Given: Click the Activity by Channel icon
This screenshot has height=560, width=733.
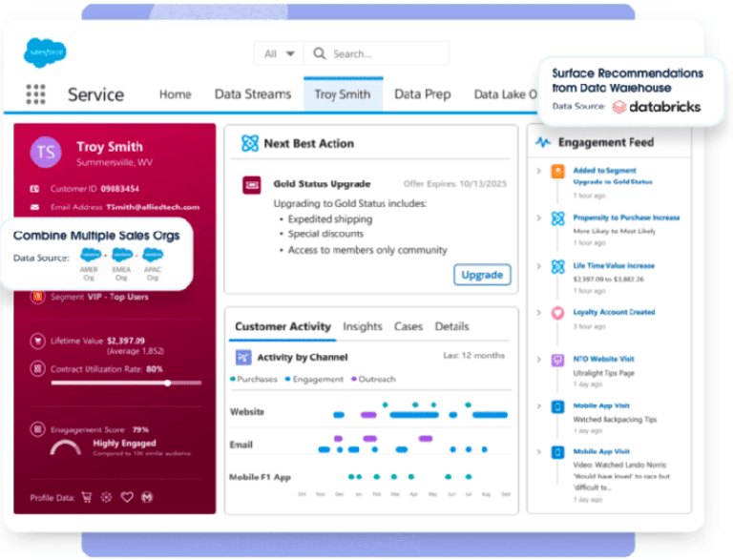Looking at the screenshot, I should coord(243,358).
